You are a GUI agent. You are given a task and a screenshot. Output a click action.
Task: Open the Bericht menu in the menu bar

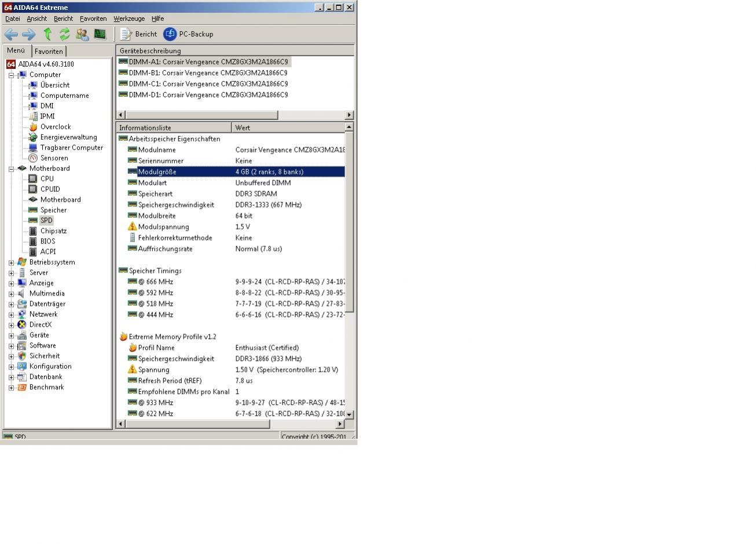(63, 19)
